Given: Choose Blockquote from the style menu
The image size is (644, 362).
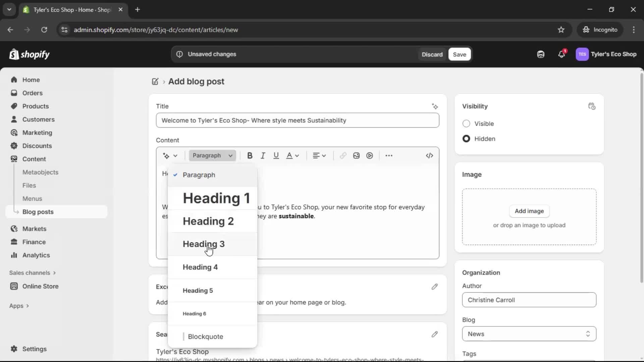Looking at the screenshot, I should [x=206, y=337].
